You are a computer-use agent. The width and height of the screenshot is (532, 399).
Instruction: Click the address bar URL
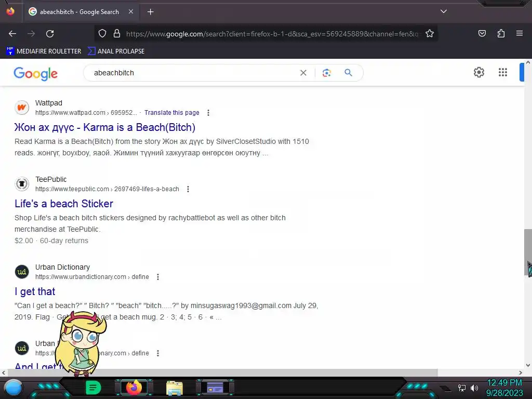[x=272, y=34]
